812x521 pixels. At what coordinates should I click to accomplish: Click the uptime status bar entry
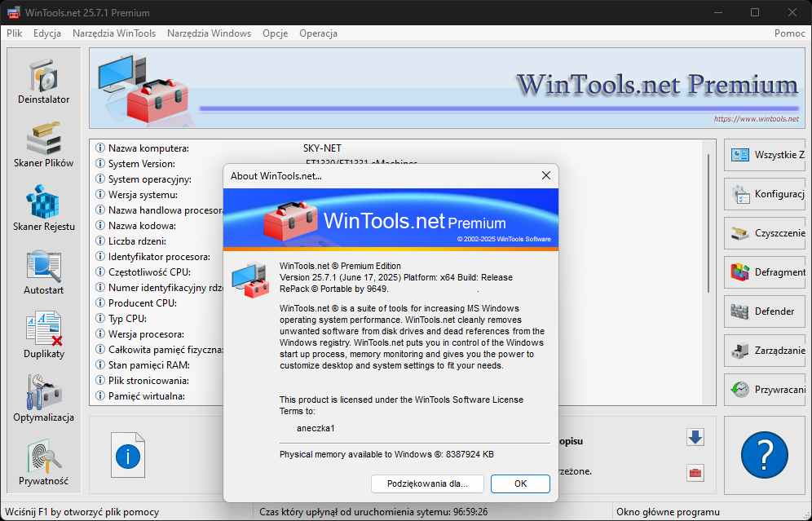click(373, 512)
